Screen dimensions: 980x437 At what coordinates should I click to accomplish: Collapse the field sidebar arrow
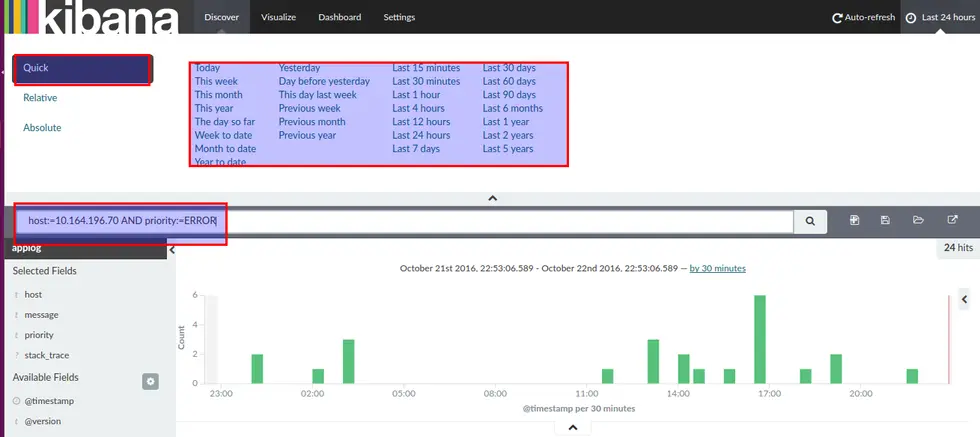(172, 250)
